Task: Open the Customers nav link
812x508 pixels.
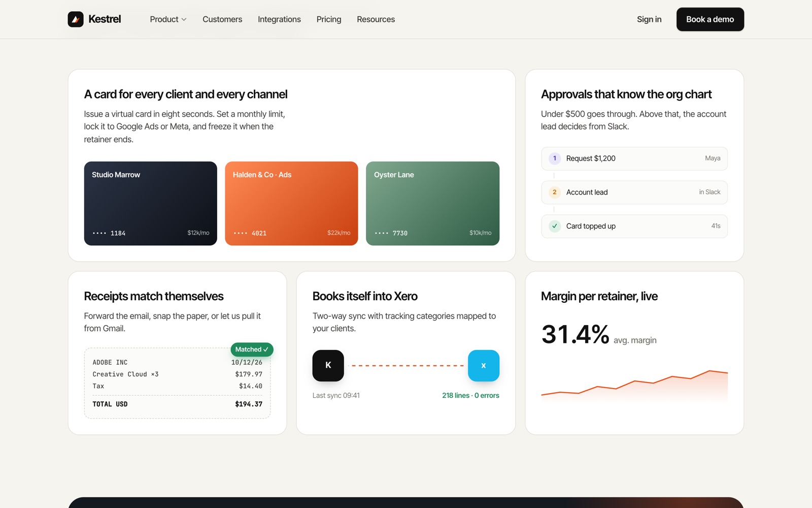Action: (x=222, y=19)
